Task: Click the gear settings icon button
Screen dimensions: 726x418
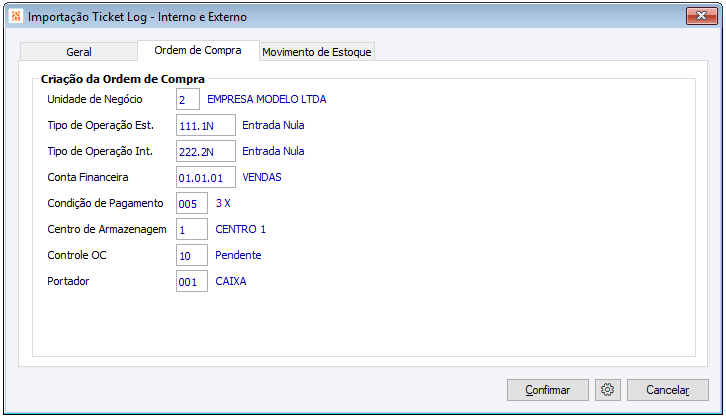Action: [607, 390]
